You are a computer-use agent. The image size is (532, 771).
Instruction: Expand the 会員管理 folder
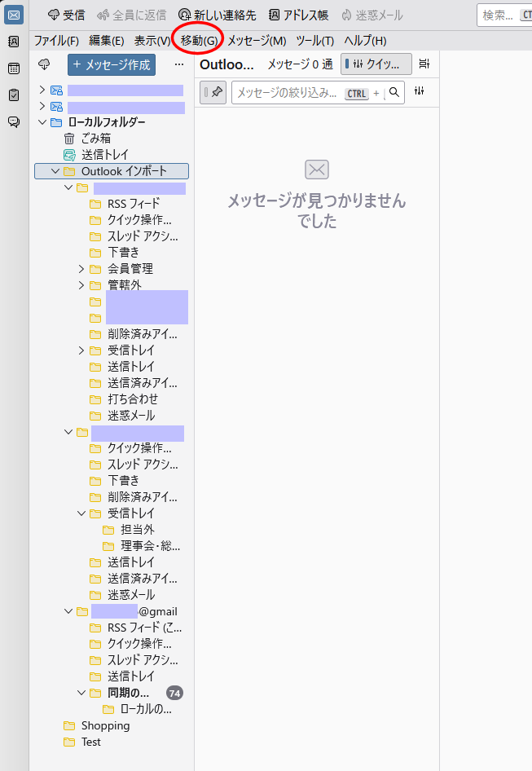pos(81,269)
